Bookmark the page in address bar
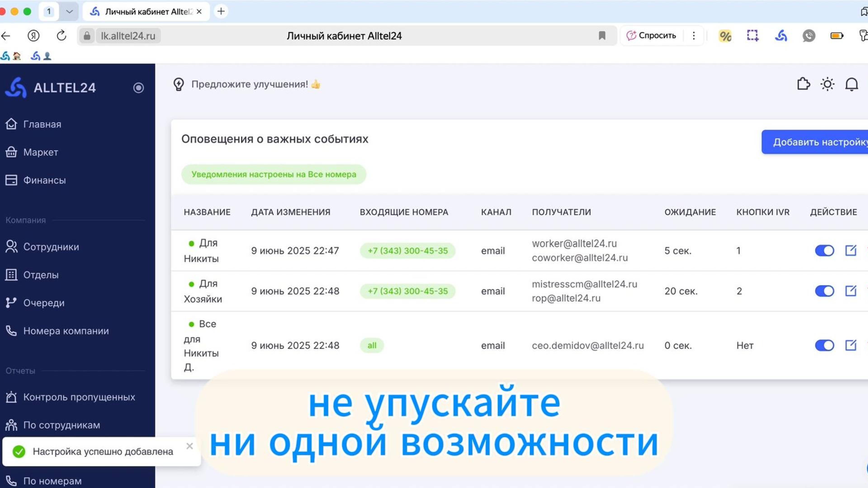The image size is (868, 488). click(602, 36)
